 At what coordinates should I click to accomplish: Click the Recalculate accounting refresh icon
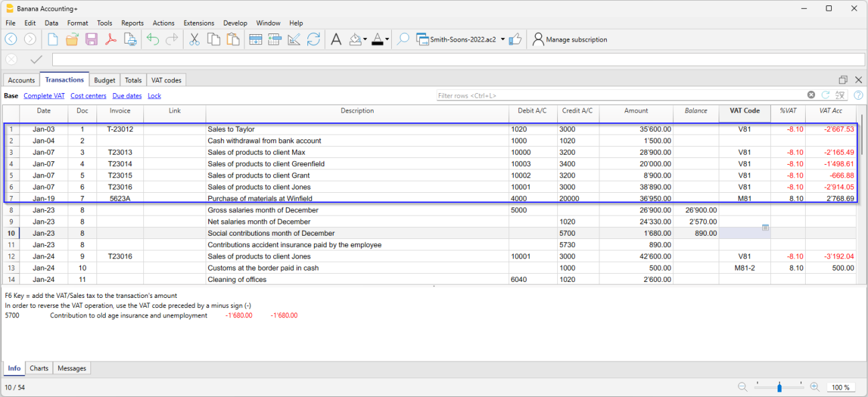click(x=313, y=39)
